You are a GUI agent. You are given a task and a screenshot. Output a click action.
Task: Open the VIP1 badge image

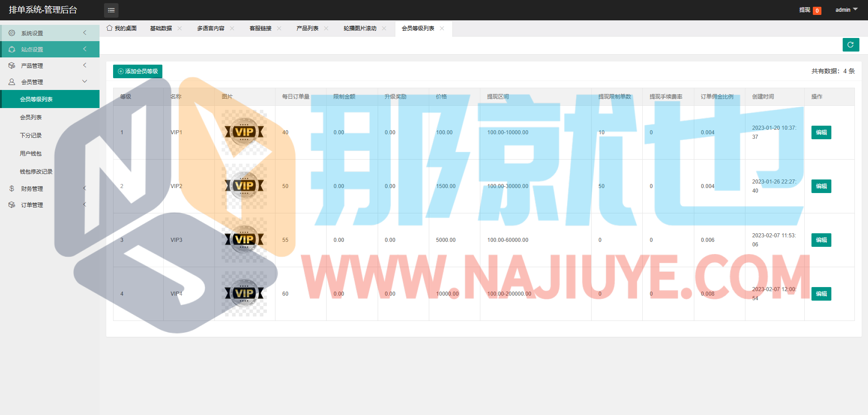tap(244, 132)
